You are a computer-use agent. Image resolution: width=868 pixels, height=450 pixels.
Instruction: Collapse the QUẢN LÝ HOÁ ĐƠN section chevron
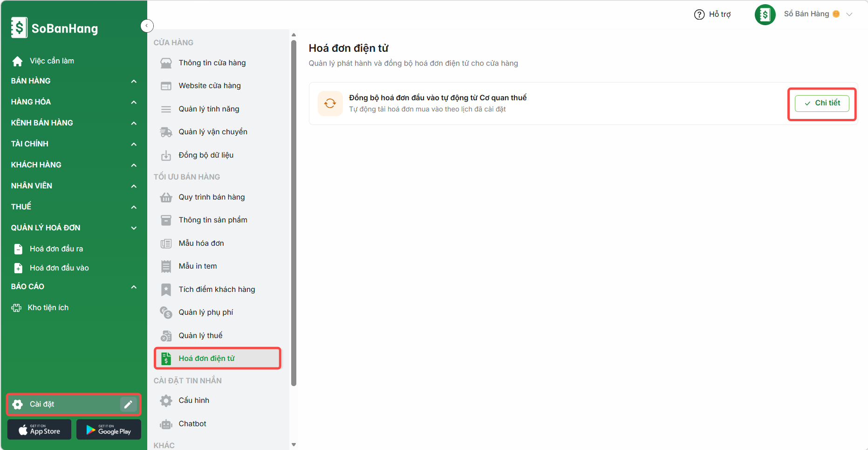pos(134,228)
